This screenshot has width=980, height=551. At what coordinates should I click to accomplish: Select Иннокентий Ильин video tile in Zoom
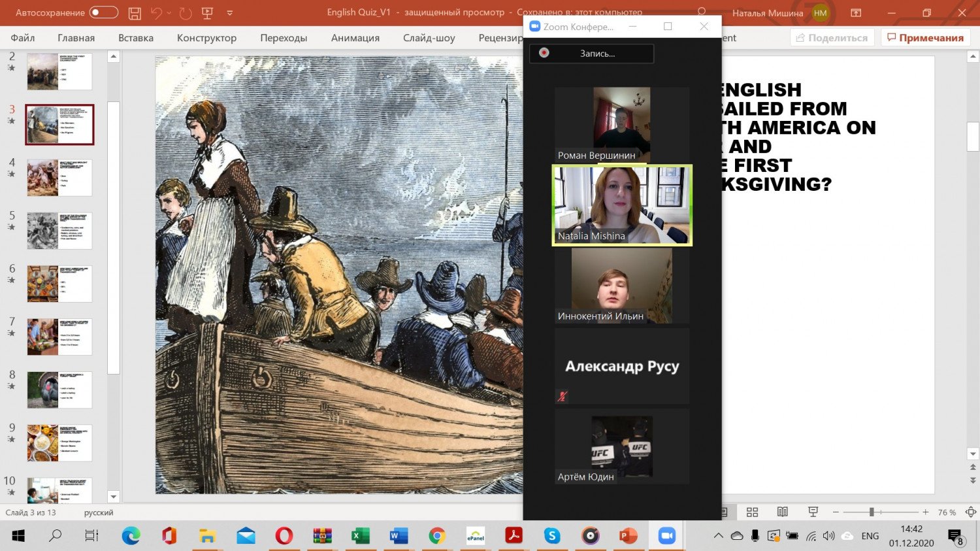click(621, 286)
